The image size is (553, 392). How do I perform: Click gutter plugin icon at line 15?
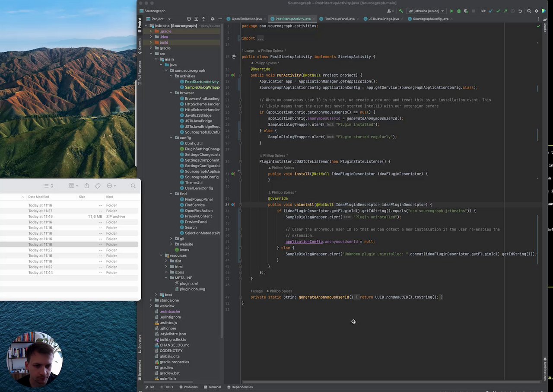coord(234,57)
